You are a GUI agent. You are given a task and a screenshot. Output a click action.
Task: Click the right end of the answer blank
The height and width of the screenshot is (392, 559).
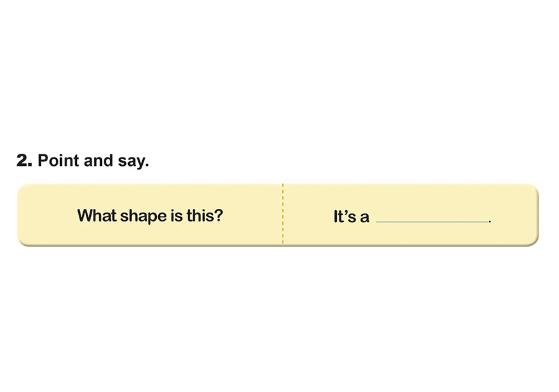tap(486, 222)
